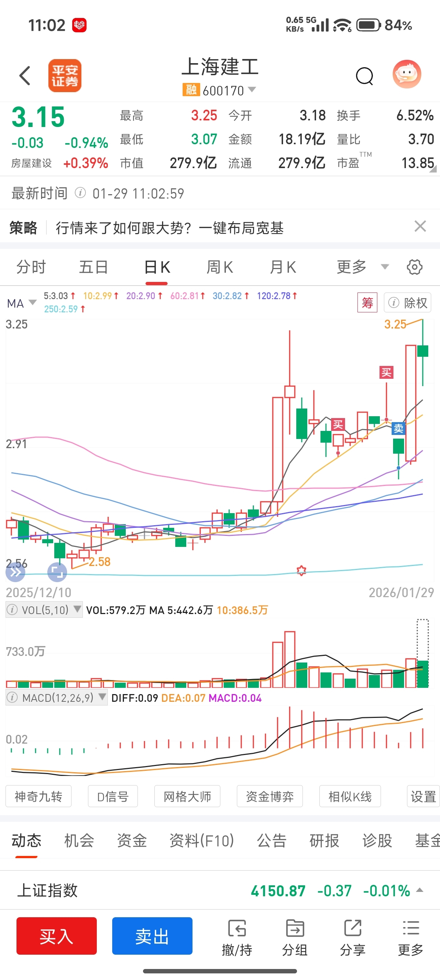The height and width of the screenshot is (980, 440).
Task: Tap the D信号 button
Action: coord(113,796)
